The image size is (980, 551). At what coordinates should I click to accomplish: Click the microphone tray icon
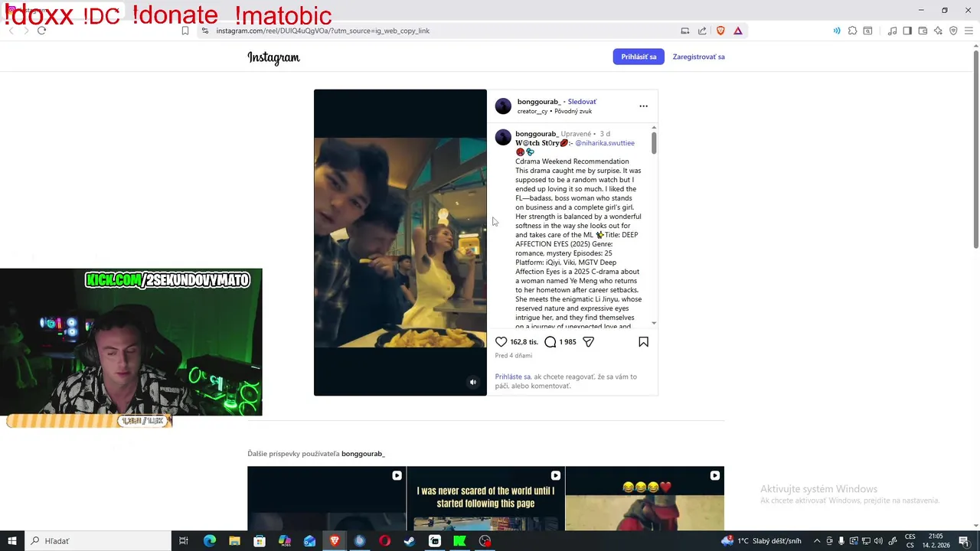pyautogui.click(x=841, y=541)
